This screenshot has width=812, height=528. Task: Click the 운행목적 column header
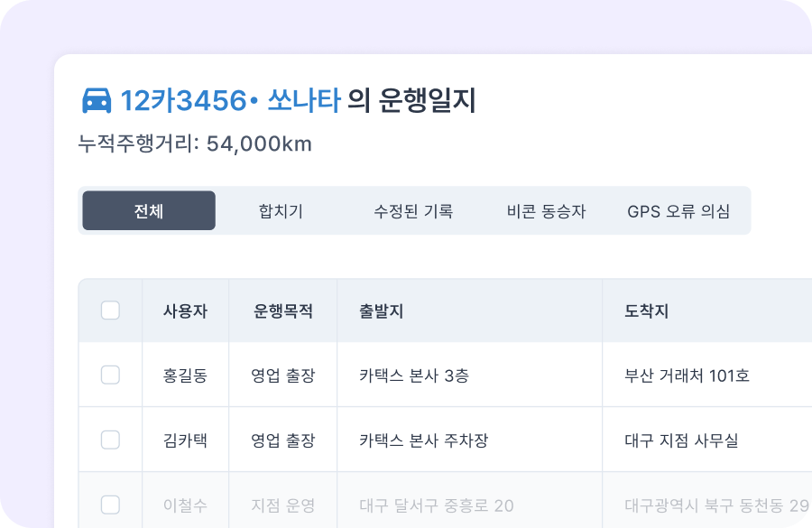[x=283, y=311]
